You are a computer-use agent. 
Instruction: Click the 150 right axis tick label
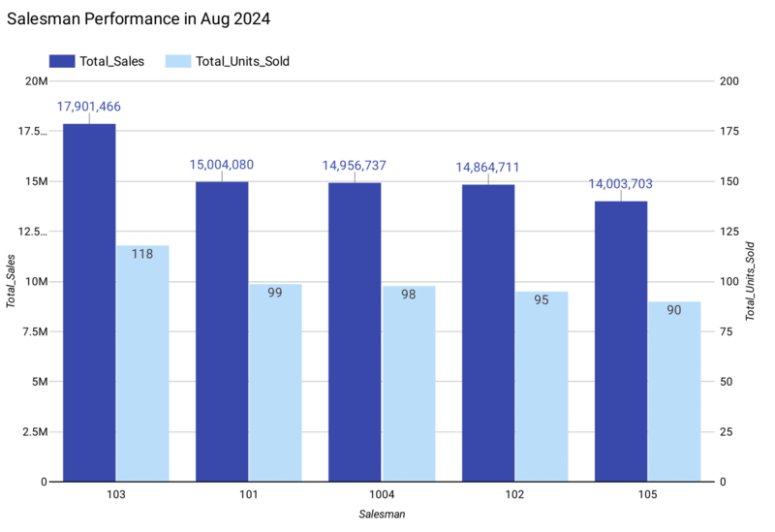click(729, 181)
